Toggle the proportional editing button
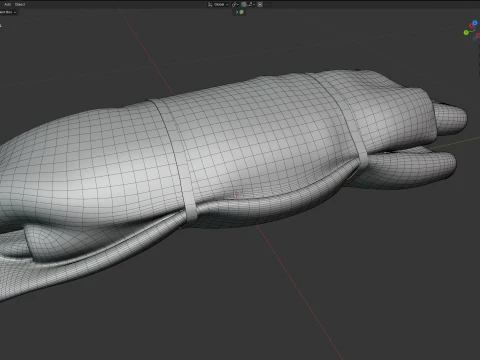This screenshot has height=360, width=480. pos(260,4)
